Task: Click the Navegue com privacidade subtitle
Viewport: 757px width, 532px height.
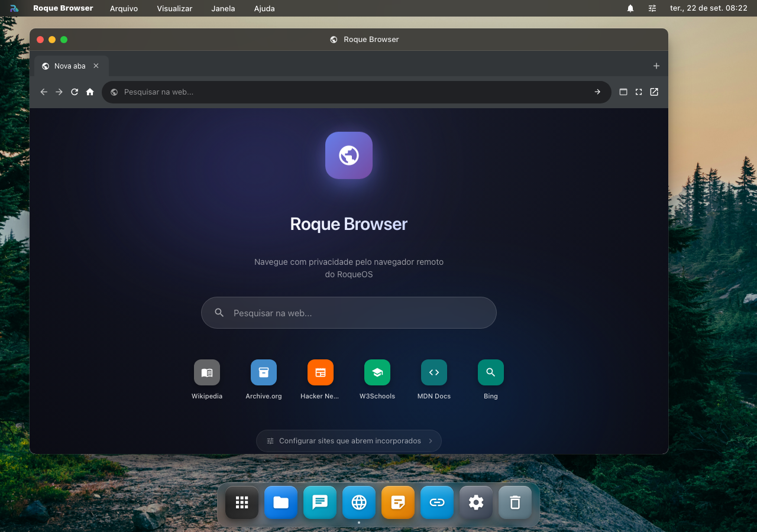Action: tap(349, 268)
